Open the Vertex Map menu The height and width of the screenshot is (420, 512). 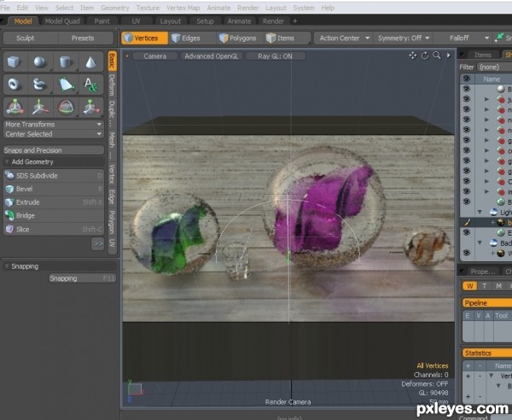pyautogui.click(x=183, y=8)
